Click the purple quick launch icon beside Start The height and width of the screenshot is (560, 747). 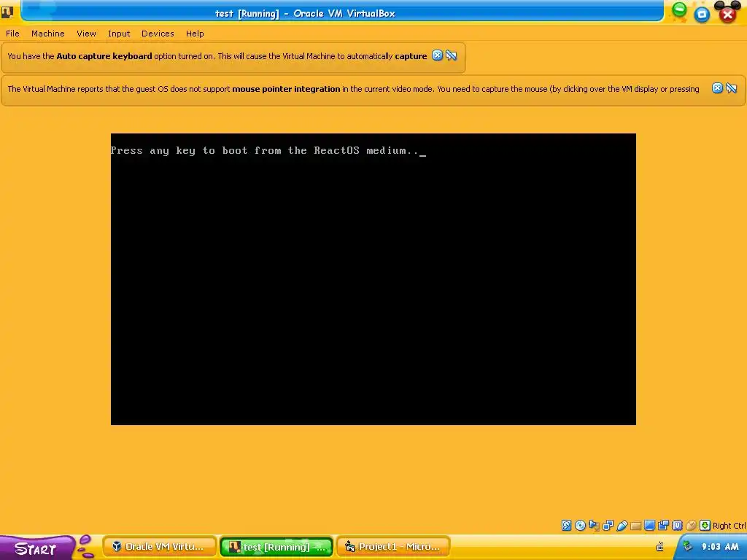(85, 547)
